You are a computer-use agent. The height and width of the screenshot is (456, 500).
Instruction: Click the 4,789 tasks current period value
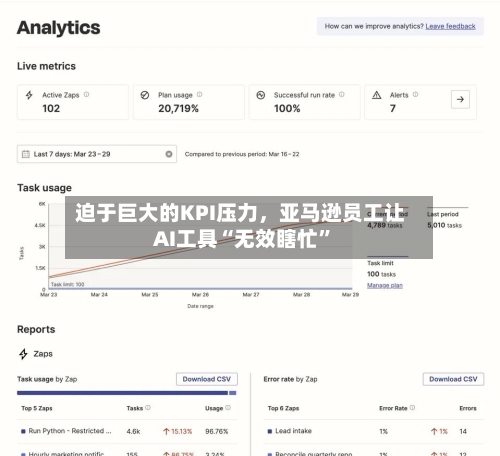coord(385,225)
